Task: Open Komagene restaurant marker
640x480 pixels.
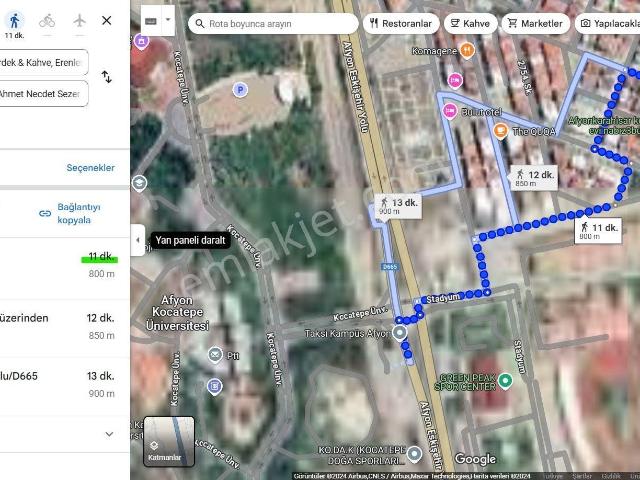Action: (467, 51)
